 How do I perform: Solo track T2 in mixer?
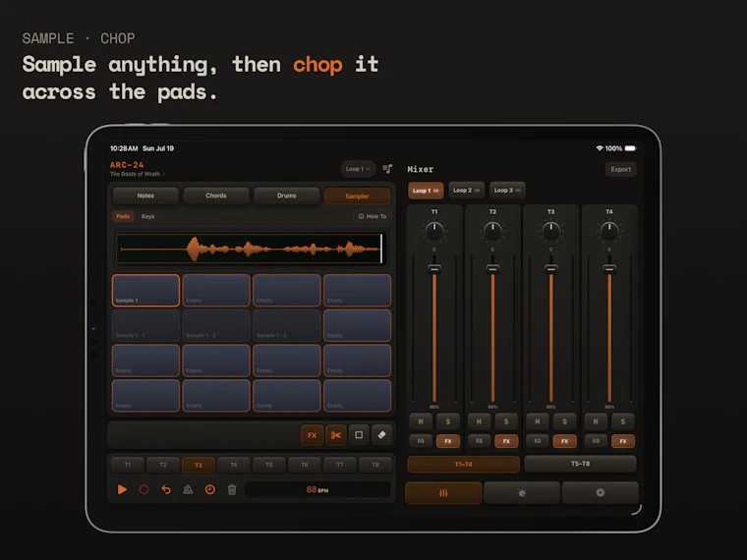(506, 421)
